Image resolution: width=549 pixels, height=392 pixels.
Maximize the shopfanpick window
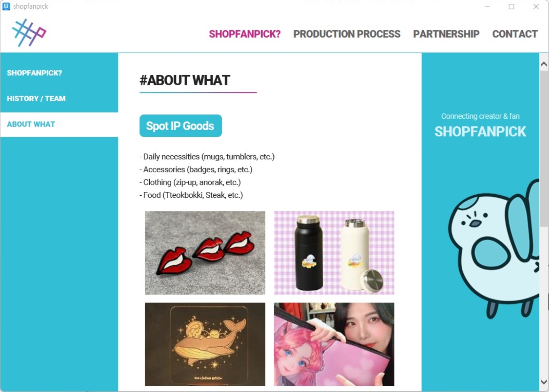pos(511,6)
